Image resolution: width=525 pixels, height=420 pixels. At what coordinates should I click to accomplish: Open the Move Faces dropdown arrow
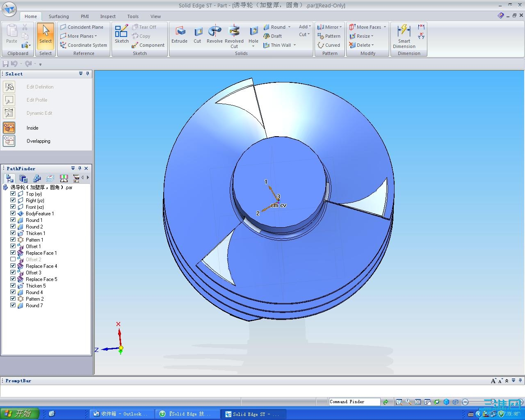tap(385, 27)
